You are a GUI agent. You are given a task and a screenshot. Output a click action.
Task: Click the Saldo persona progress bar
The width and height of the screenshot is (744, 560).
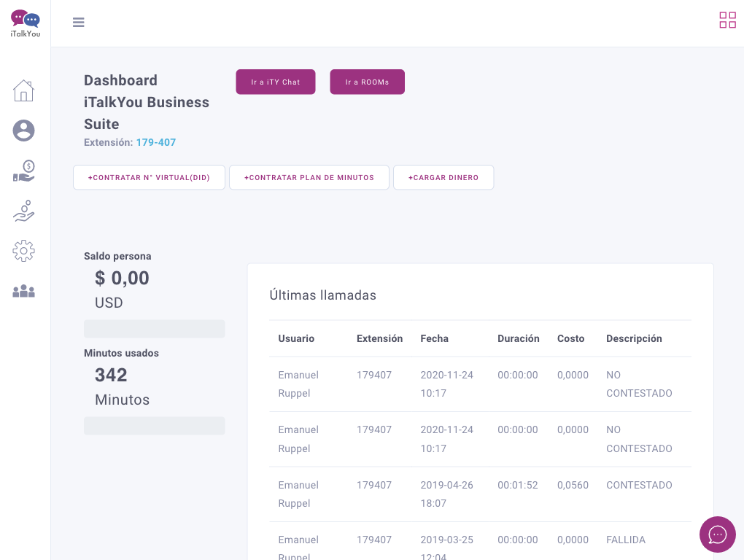coord(155,329)
